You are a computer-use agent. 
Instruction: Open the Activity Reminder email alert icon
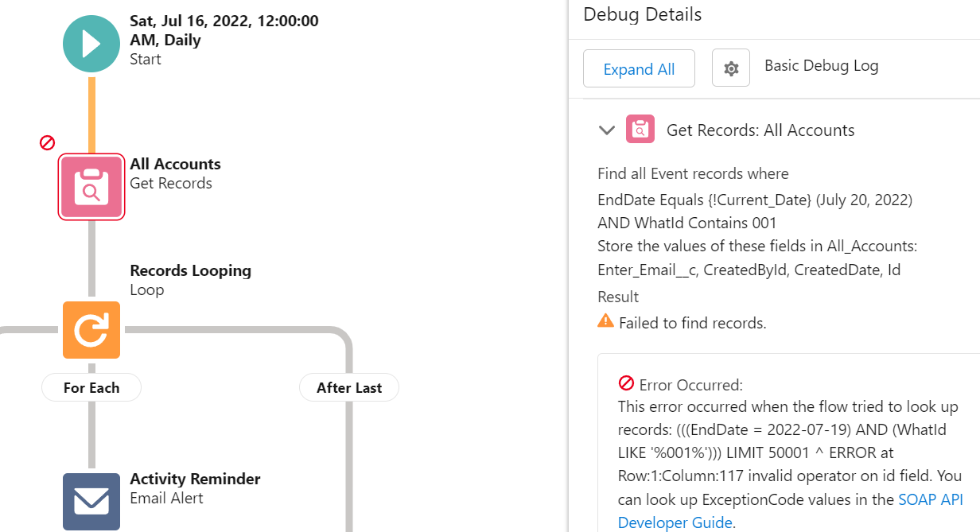click(91, 501)
